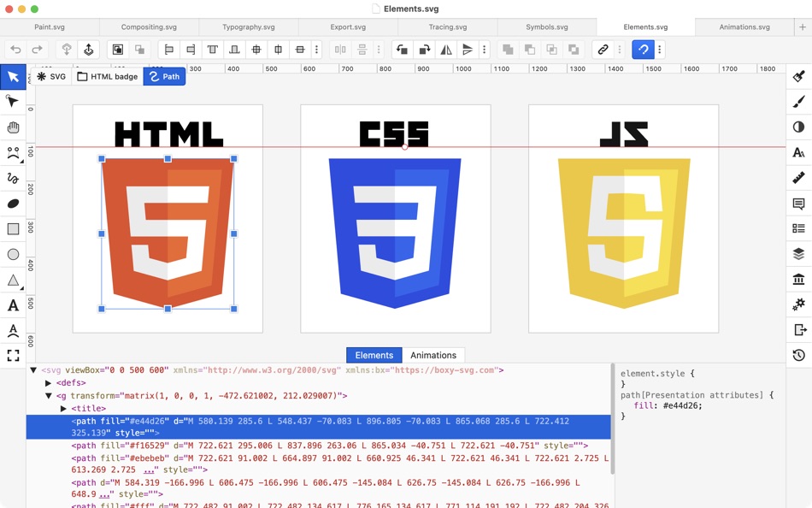
Task: Select the Bezier curve pen tool
Action: (x=13, y=153)
